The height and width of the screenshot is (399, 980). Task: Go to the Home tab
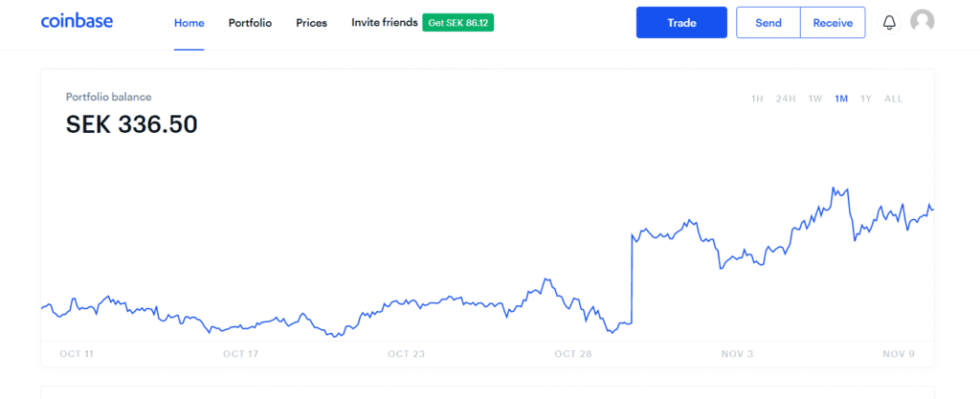189,23
